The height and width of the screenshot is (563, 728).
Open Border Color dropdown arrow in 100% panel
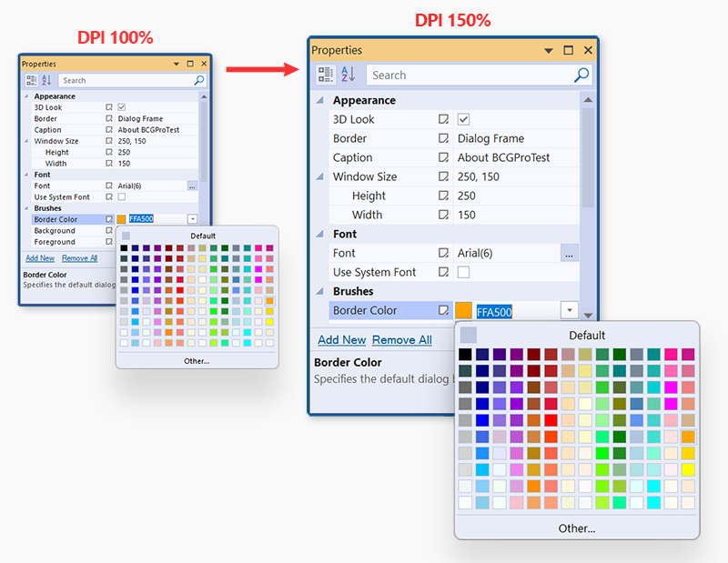[x=192, y=219]
